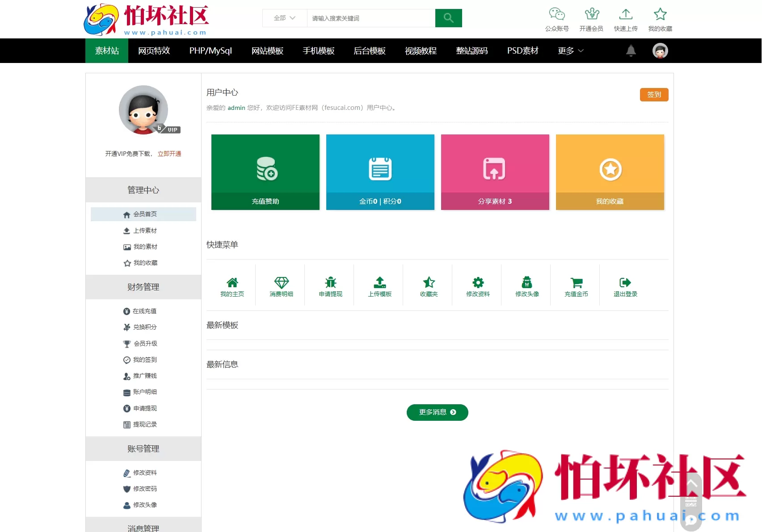The image size is (762, 532).
Task: Click inside the search keyword input field
Action: pyautogui.click(x=371, y=18)
